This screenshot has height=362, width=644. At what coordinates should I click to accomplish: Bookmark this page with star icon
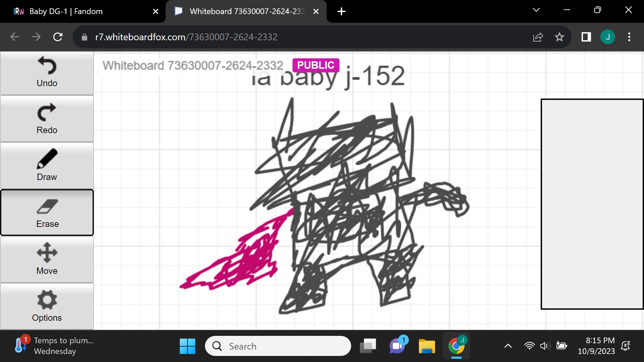pyautogui.click(x=559, y=37)
